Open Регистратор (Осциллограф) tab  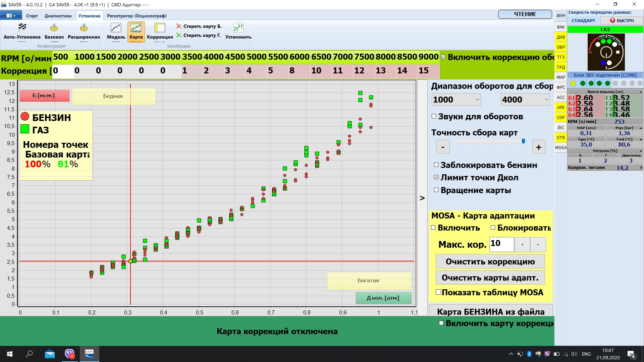click(137, 16)
